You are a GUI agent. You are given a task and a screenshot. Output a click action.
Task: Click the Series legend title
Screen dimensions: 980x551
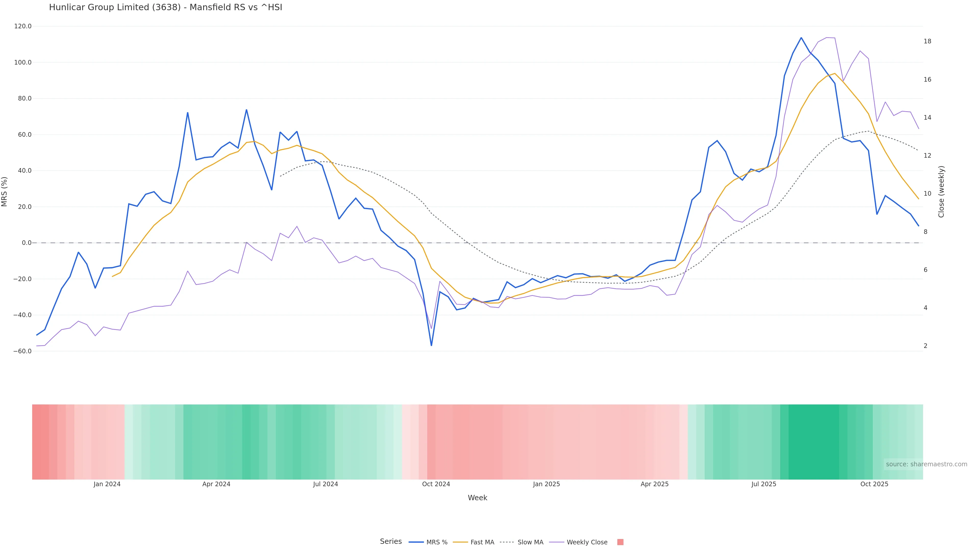pos(391,542)
